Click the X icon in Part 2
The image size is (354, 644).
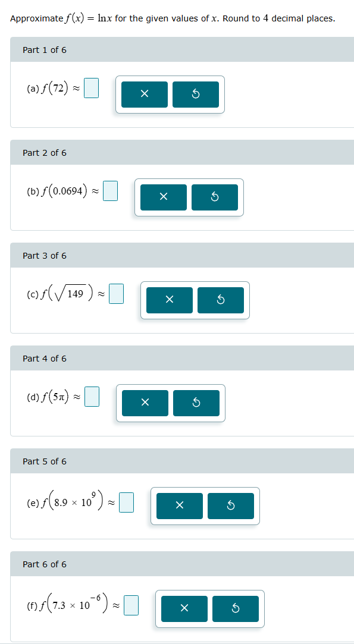coord(164,197)
